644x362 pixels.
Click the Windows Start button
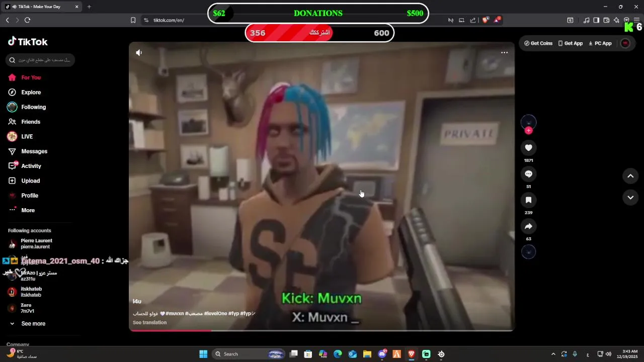[x=203, y=354]
